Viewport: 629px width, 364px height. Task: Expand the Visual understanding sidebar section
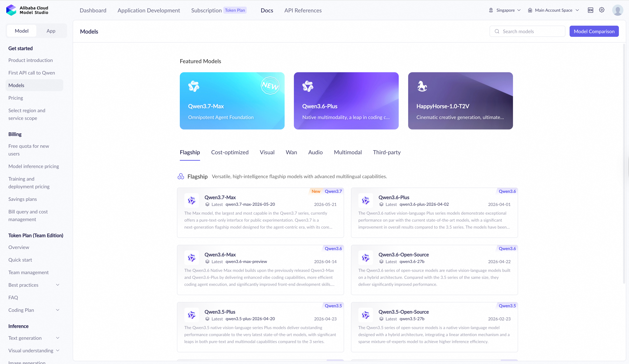coord(58,351)
